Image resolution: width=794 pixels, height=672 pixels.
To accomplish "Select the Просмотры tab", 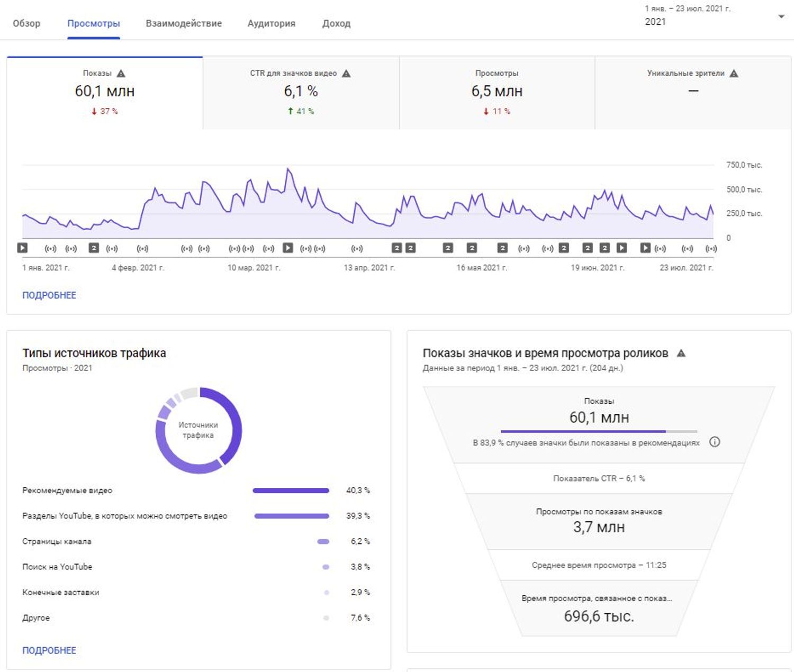I will 94,23.
